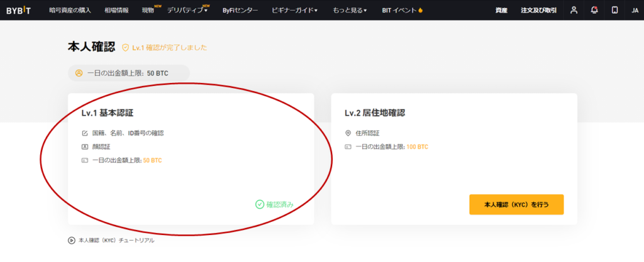
Task: Click 顔認証 text in Lv.1 card
Action: tap(101, 147)
